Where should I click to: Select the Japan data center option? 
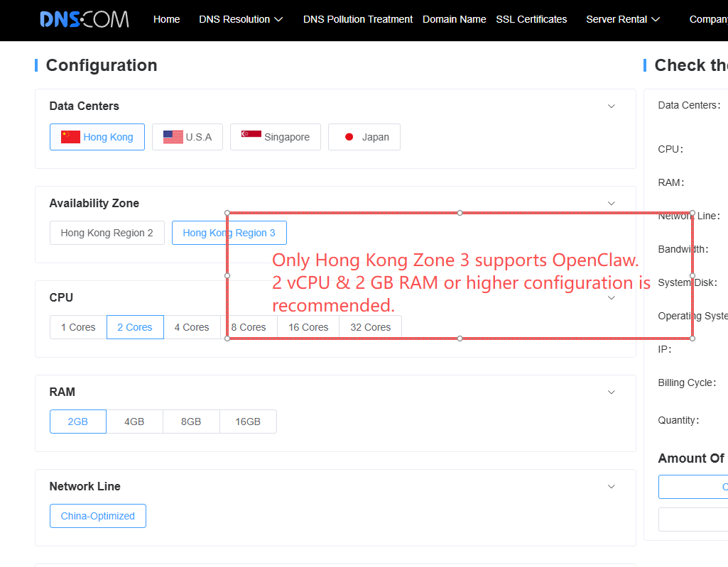[364, 137]
